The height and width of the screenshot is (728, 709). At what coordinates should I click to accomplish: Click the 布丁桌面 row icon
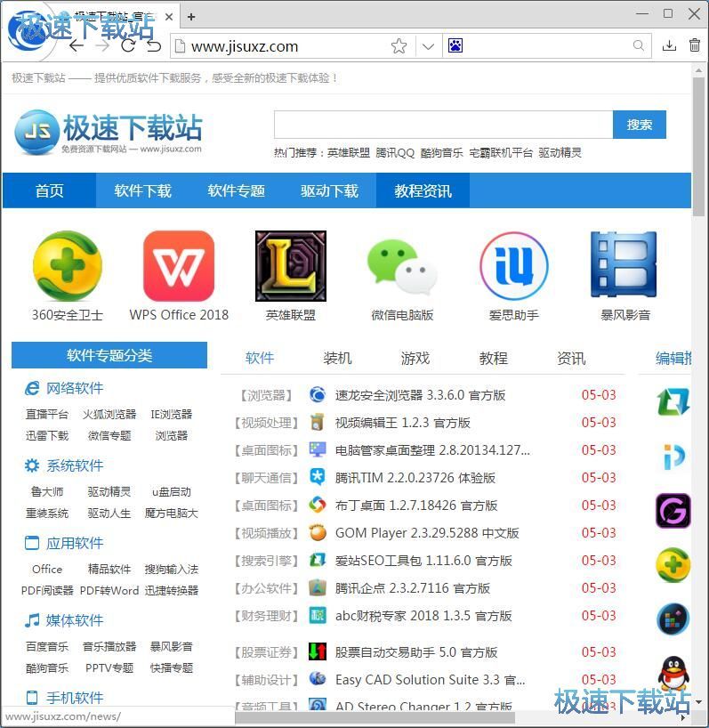[318, 505]
